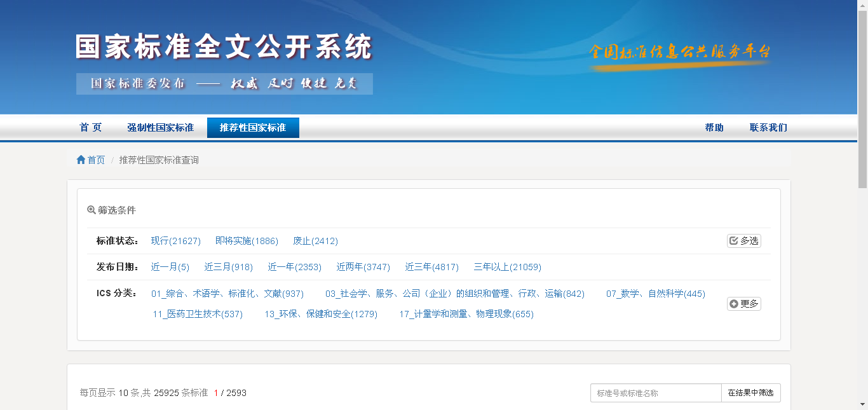The image size is (868, 410).
Task: Click the 在结果中筛选 button
Action: pos(751,393)
